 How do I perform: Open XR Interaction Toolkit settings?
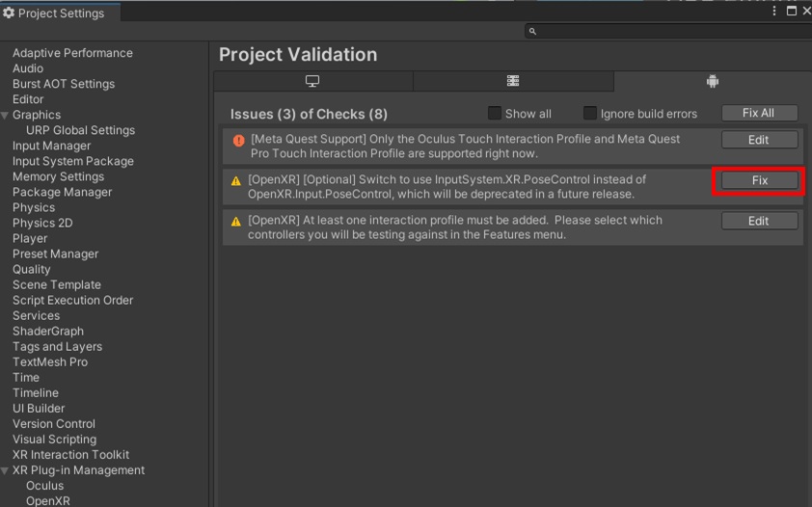click(71, 456)
